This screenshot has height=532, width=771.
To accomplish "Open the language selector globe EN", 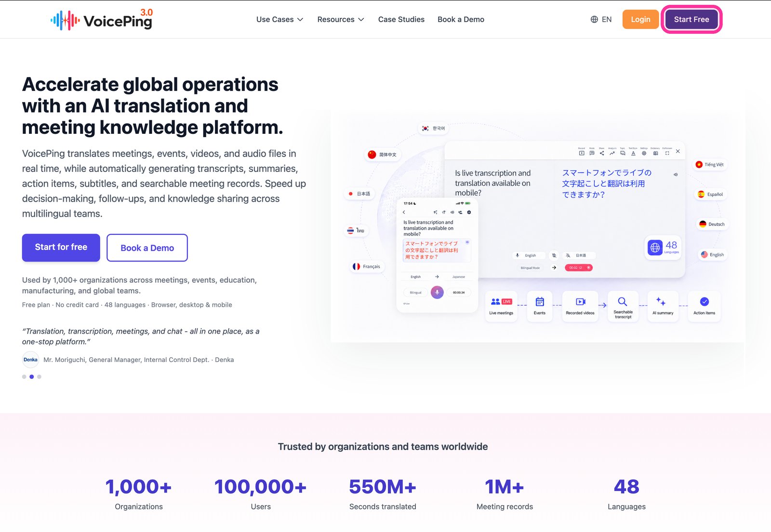I will point(601,19).
